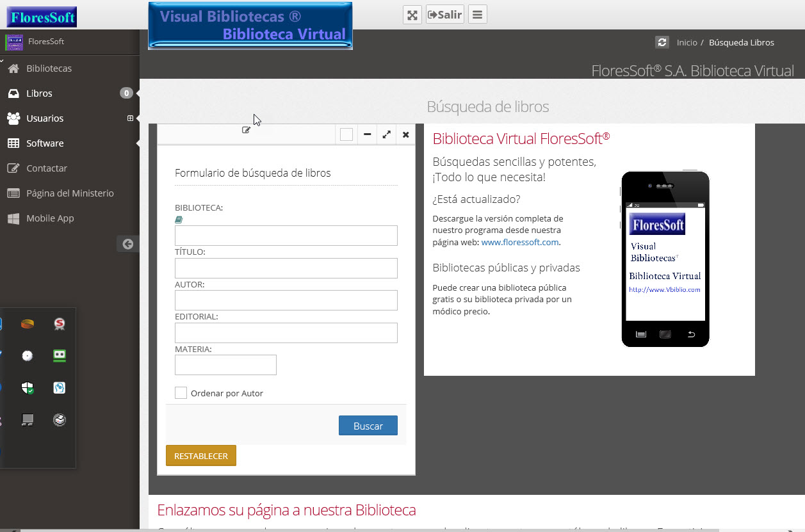The height and width of the screenshot is (532, 805).
Task: Click the refresh icon beside Inicio breadcrumb
Action: coord(662,42)
